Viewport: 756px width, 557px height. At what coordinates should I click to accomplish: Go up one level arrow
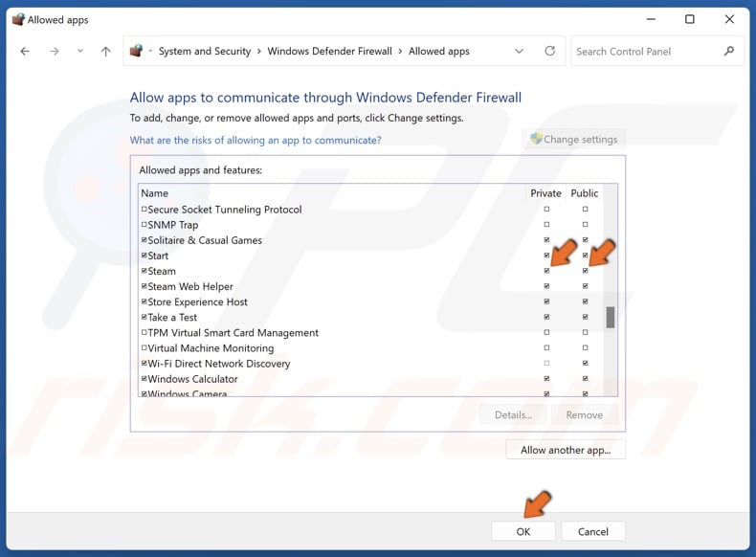click(x=105, y=51)
